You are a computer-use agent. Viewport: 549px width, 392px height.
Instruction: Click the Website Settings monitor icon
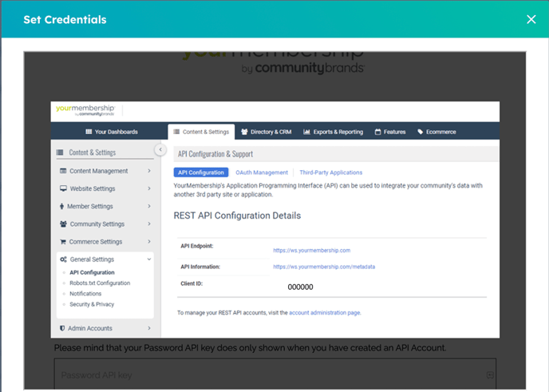pyautogui.click(x=63, y=188)
